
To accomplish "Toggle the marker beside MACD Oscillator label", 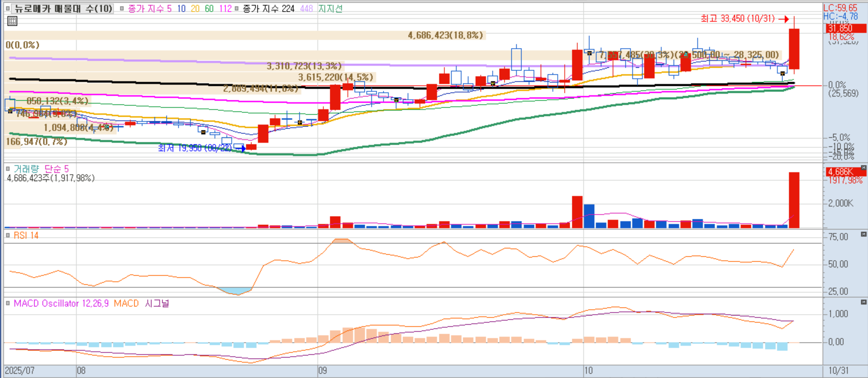I will (7, 303).
